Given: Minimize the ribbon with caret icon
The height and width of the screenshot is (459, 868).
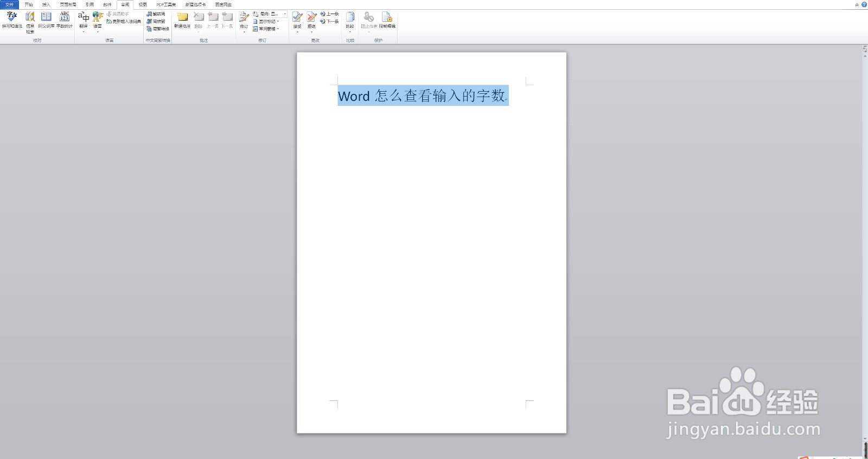Looking at the screenshot, I should [857, 4].
